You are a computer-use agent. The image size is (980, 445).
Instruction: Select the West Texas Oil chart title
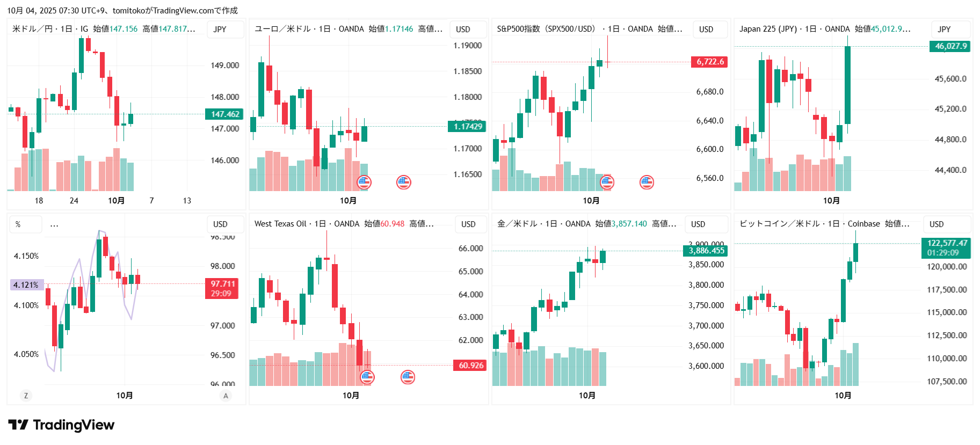280,224
